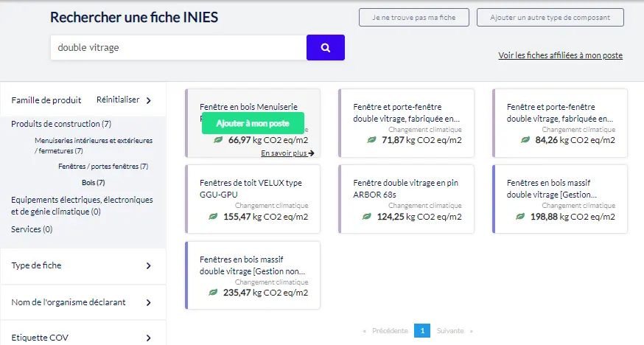Expand the Type de fiche filter

point(149,265)
